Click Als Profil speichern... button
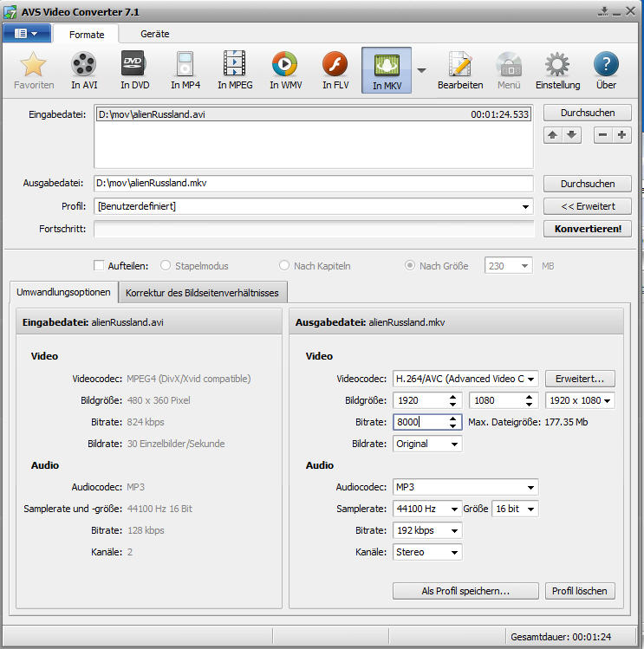Image resolution: width=644 pixels, height=649 pixels. (465, 591)
